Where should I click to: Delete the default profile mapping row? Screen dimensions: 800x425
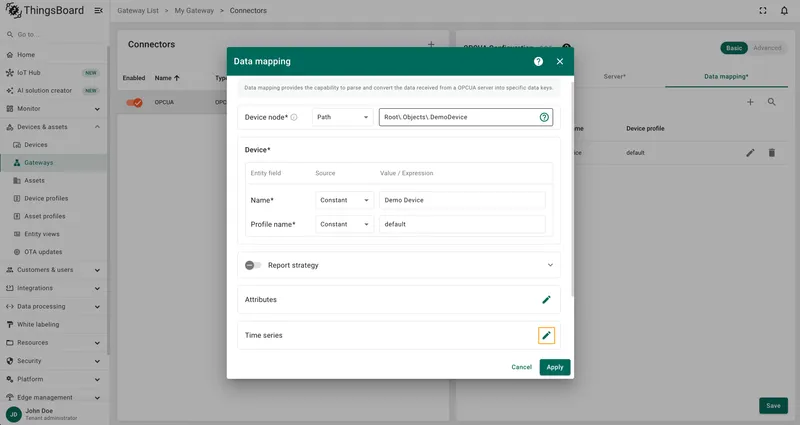pyautogui.click(x=771, y=153)
